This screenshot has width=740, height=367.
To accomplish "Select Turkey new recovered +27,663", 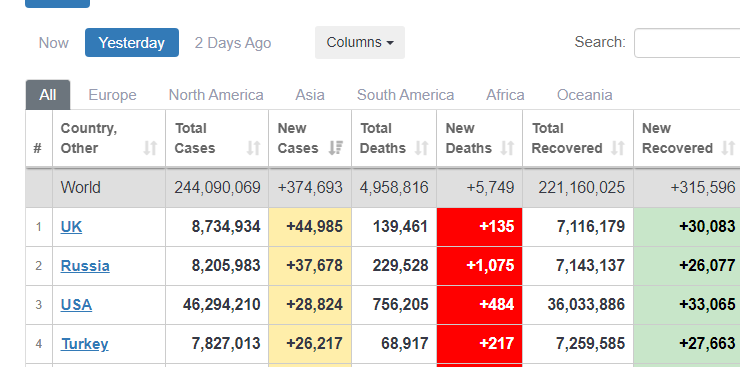I will coord(707,343).
